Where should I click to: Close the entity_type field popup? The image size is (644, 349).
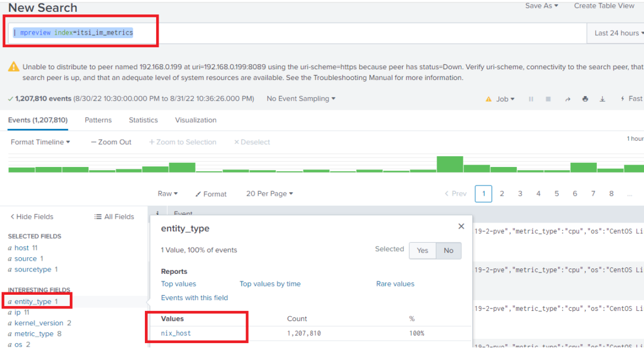pos(461,226)
